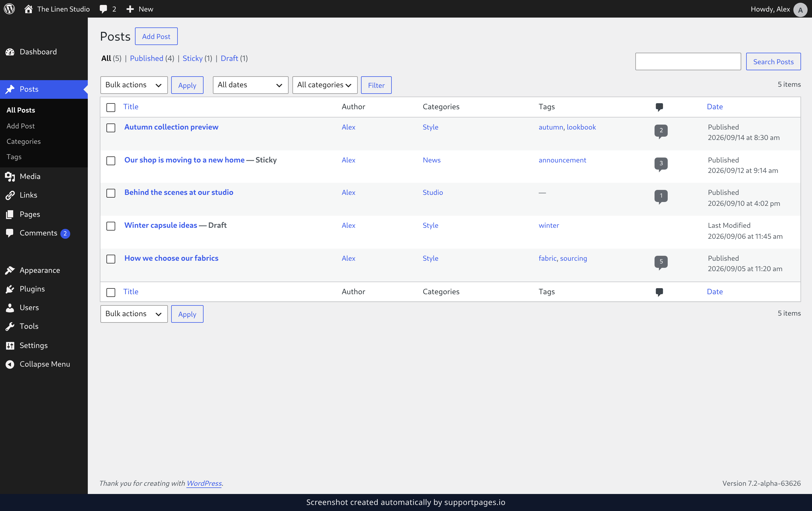Click the Media sidebar icon
The width and height of the screenshot is (812, 511).
click(x=10, y=176)
